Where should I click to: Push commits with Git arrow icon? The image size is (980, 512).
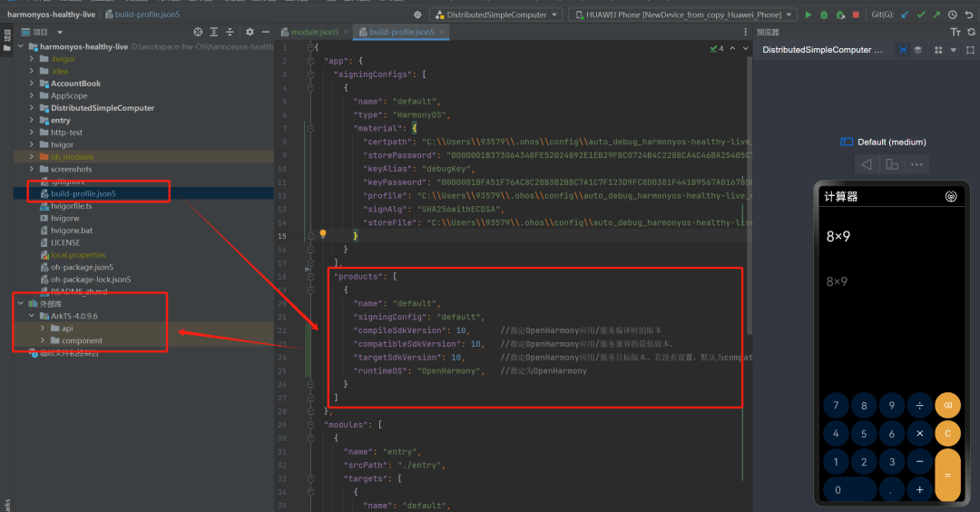pyautogui.click(x=936, y=15)
